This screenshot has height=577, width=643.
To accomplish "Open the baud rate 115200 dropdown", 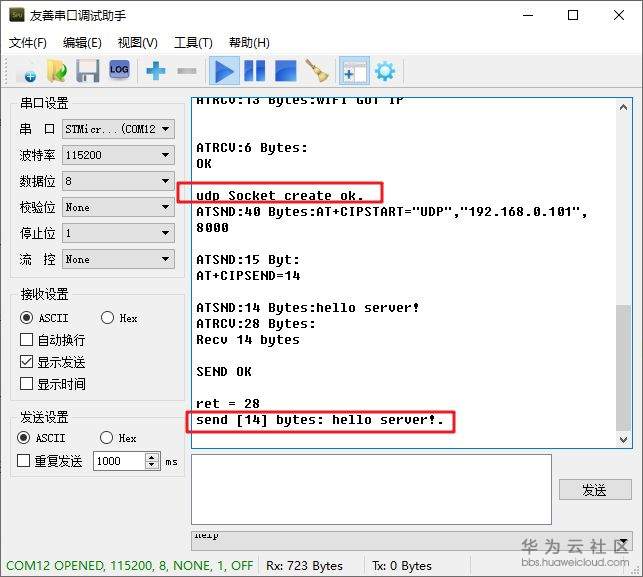I will (118, 155).
